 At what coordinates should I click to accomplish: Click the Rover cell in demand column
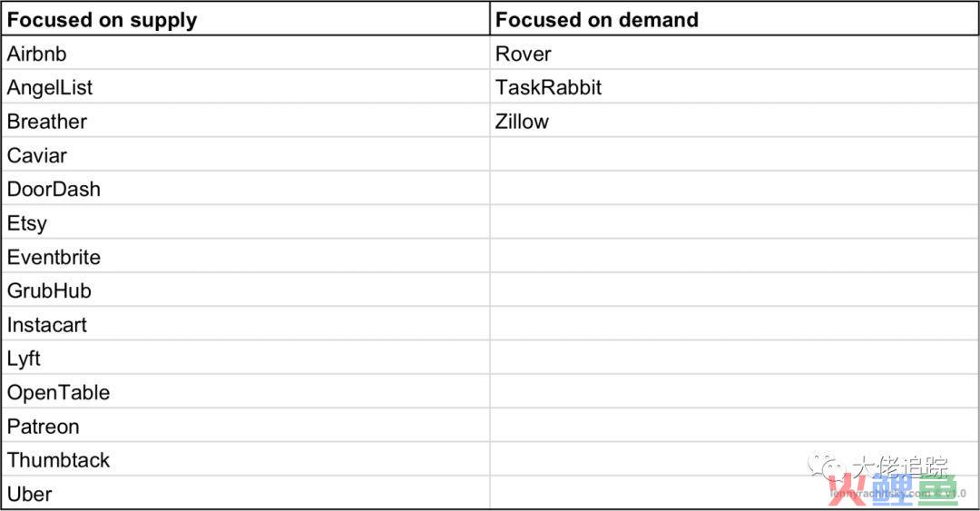[x=734, y=54]
